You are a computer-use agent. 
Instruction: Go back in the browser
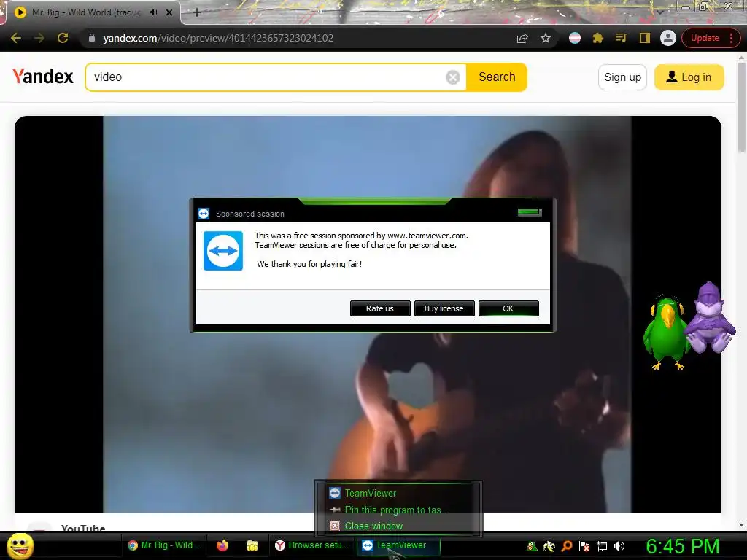pyautogui.click(x=16, y=38)
